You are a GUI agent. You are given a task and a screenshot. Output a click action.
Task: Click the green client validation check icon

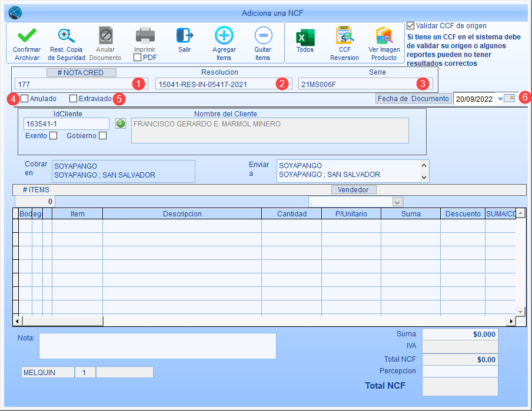click(121, 123)
